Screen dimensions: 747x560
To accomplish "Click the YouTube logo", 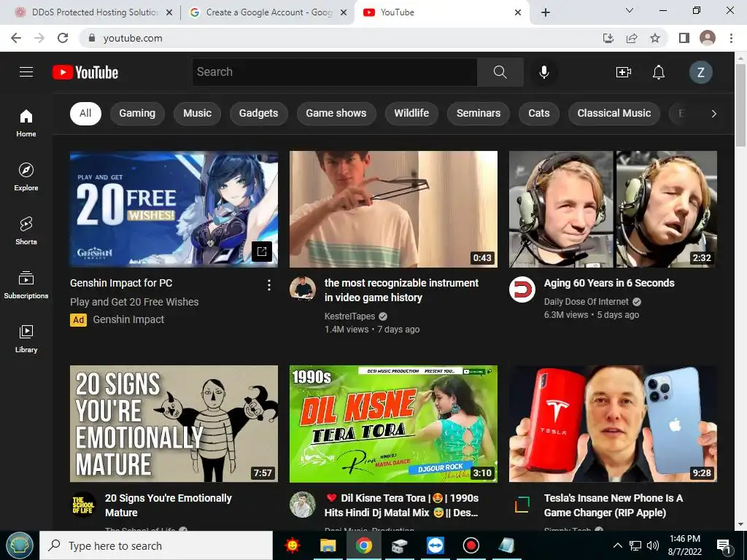I will click(x=85, y=72).
